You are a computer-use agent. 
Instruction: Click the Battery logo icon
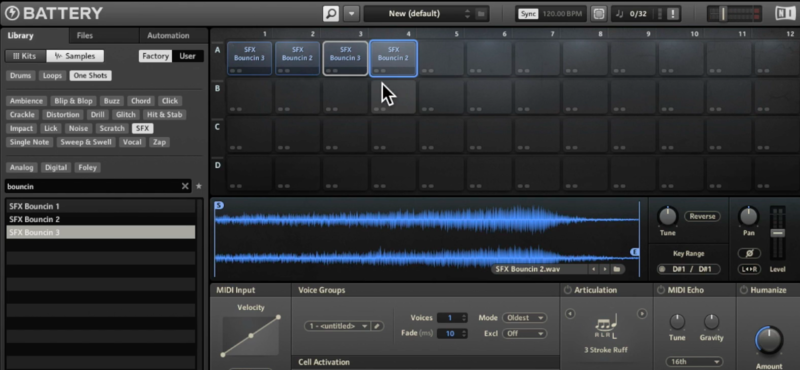tap(11, 13)
